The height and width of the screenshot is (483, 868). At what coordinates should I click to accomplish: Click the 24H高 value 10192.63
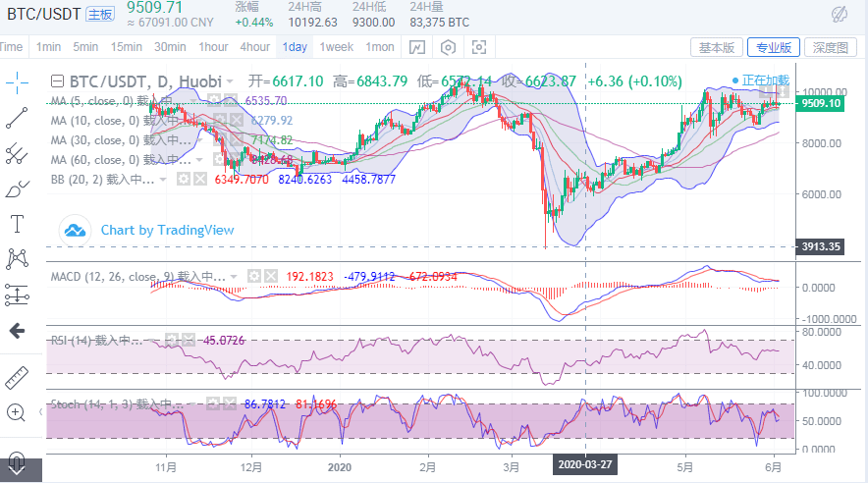click(313, 23)
